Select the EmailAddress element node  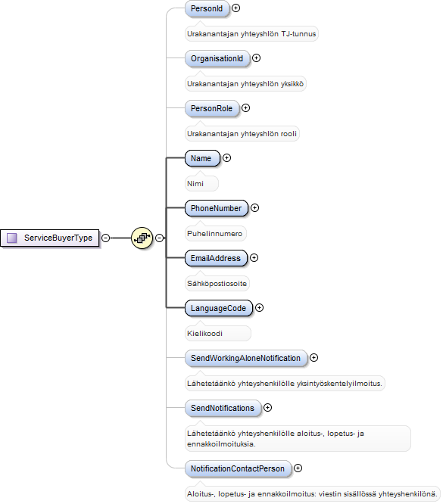(x=216, y=258)
